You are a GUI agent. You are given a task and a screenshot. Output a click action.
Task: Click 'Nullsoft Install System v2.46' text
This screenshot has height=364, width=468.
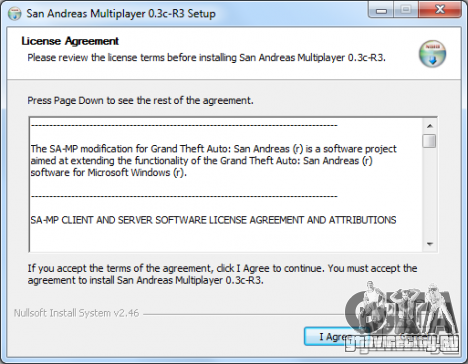click(x=76, y=313)
